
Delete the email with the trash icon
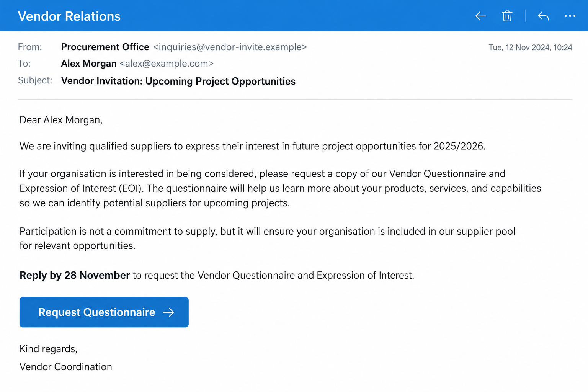tap(507, 16)
